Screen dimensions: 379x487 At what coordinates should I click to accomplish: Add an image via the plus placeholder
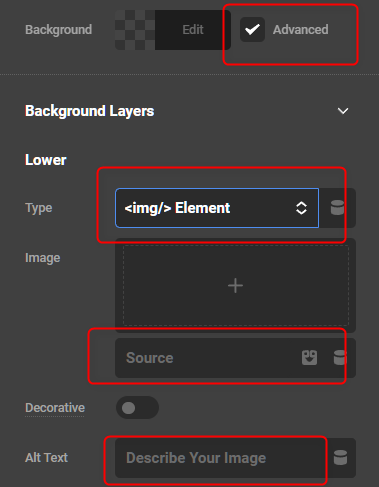click(x=236, y=286)
